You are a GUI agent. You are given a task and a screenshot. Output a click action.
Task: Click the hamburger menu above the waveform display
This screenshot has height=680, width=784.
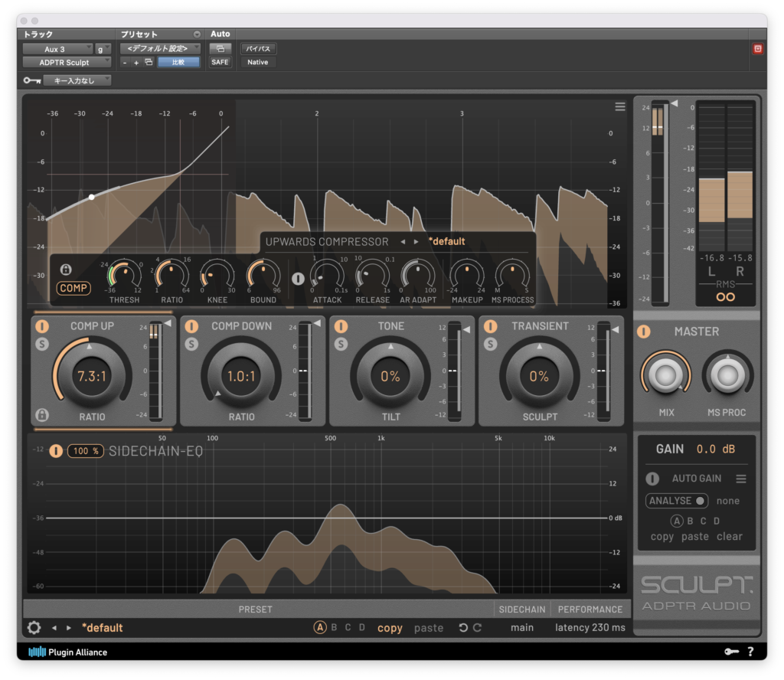tap(620, 106)
